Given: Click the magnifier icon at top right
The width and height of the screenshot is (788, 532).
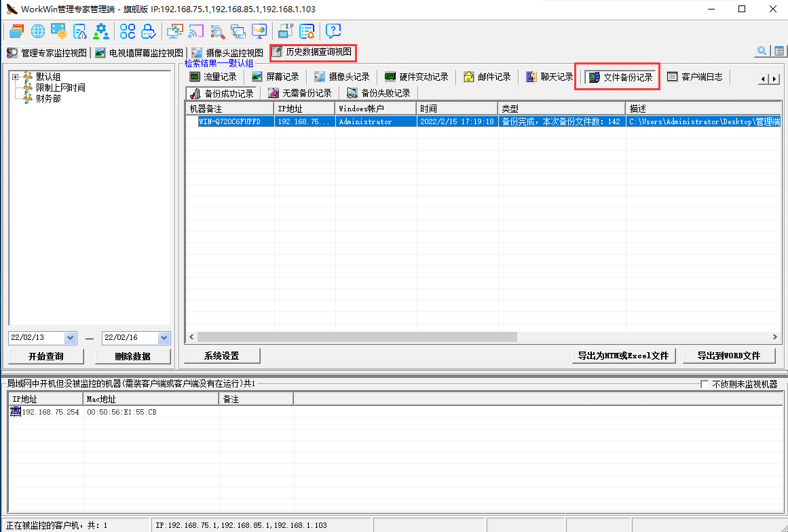Looking at the screenshot, I should click(762, 51).
